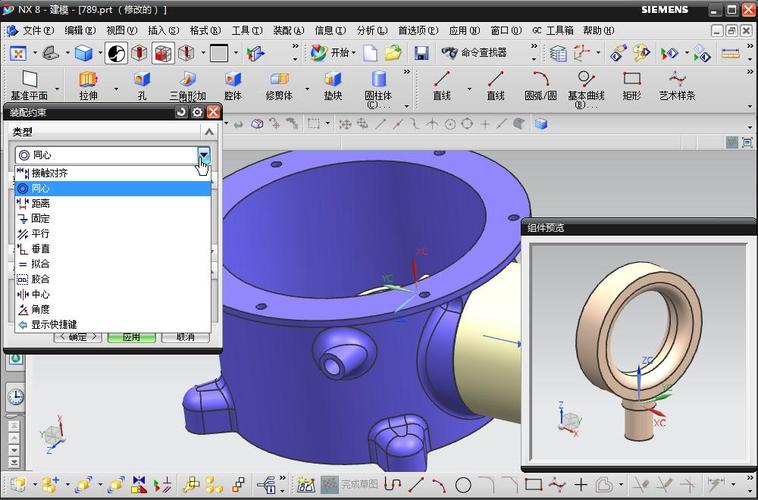Viewport: 758px width, 500px height.
Task: Click the 取消 cancel button
Action: pyautogui.click(x=186, y=337)
